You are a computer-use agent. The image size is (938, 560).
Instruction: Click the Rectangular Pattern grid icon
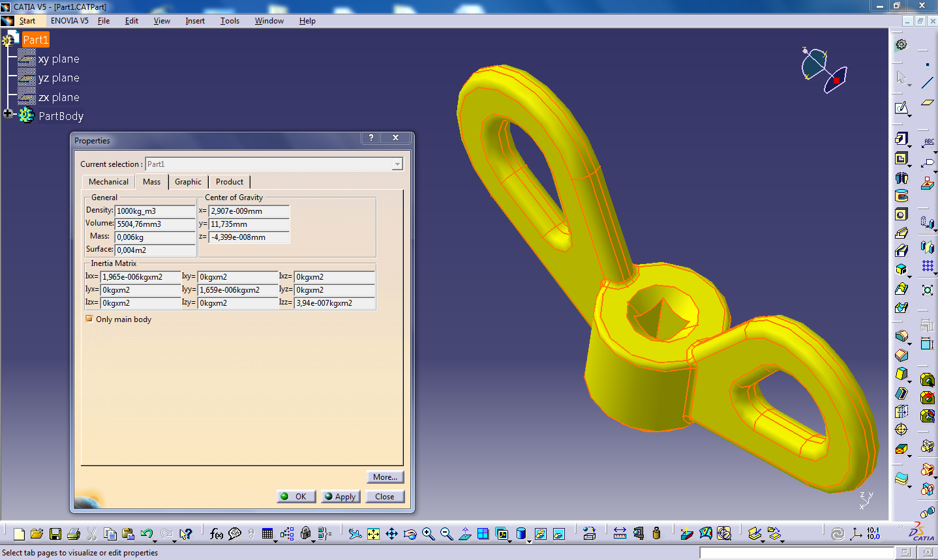(x=928, y=266)
